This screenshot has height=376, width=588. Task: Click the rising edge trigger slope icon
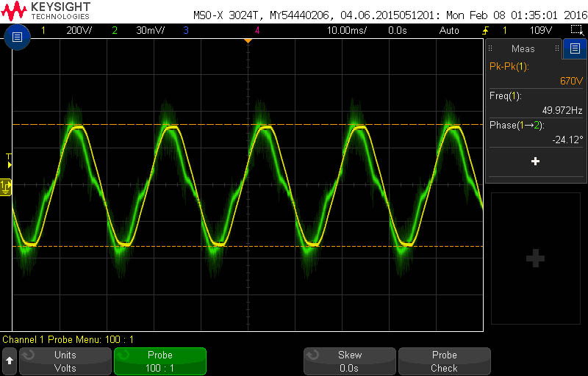[486, 30]
